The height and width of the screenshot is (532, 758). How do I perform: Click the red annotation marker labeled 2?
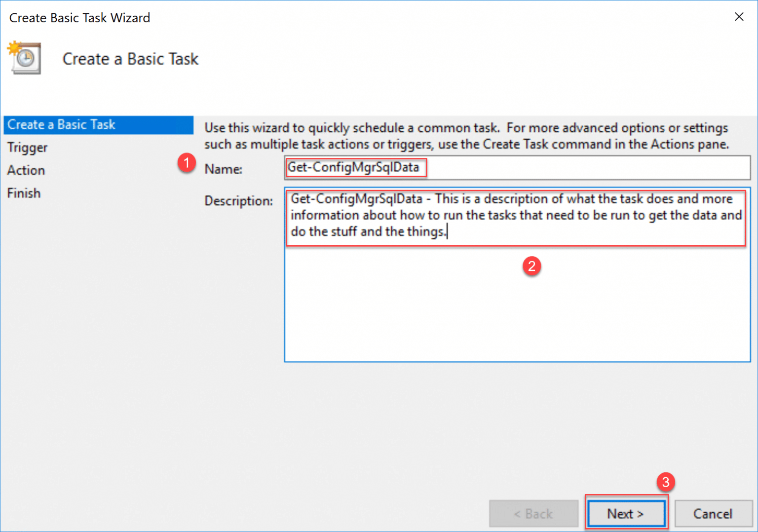[x=532, y=266]
